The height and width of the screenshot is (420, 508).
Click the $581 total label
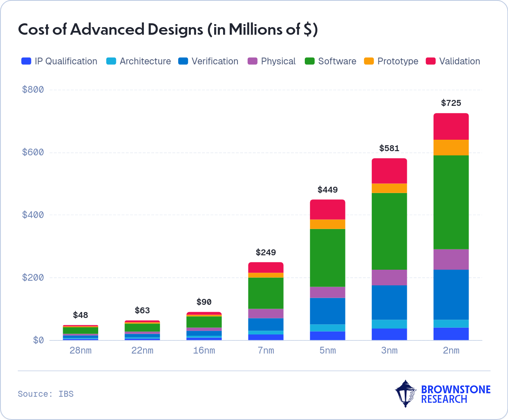point(389,148)
